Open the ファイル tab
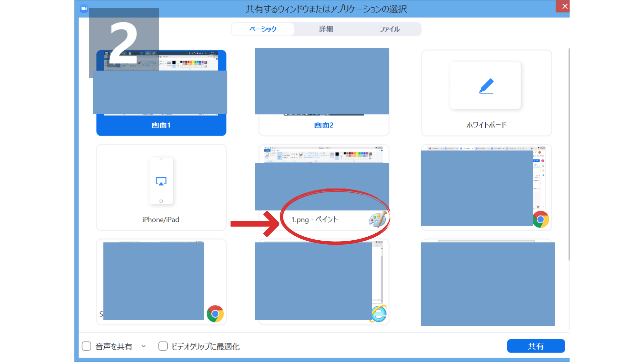Viewport: 644px width, 362px height. coord(390,29)
